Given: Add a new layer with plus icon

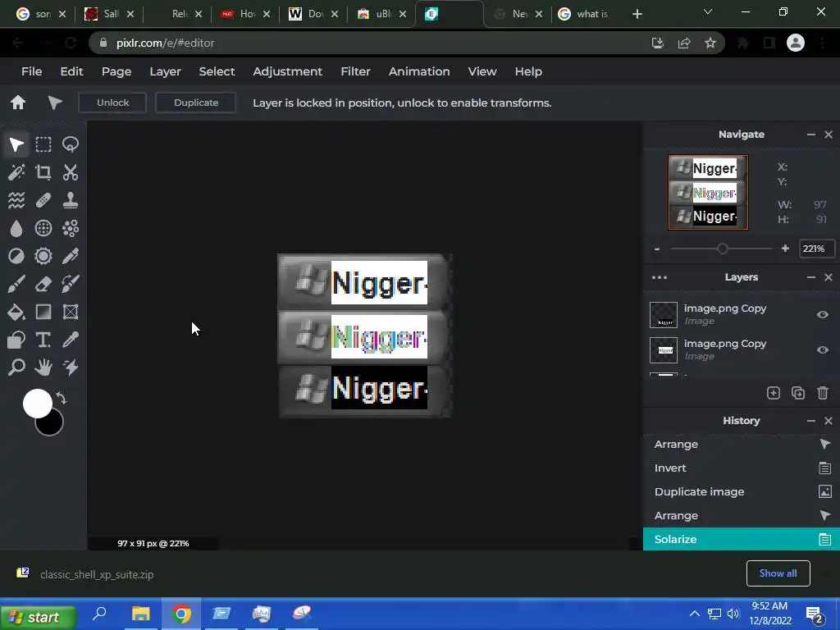Looking at the screenshot, I should [x=773, y=393].
